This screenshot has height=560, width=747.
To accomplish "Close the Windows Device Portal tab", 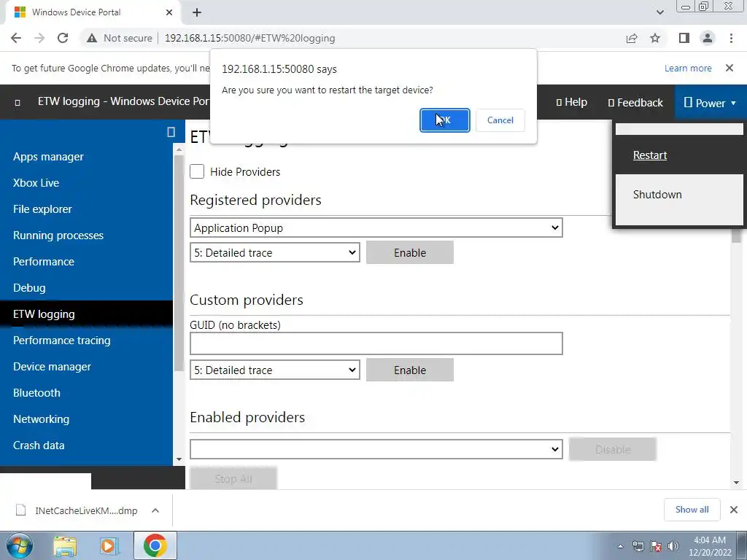I will (x=169, y=12).
